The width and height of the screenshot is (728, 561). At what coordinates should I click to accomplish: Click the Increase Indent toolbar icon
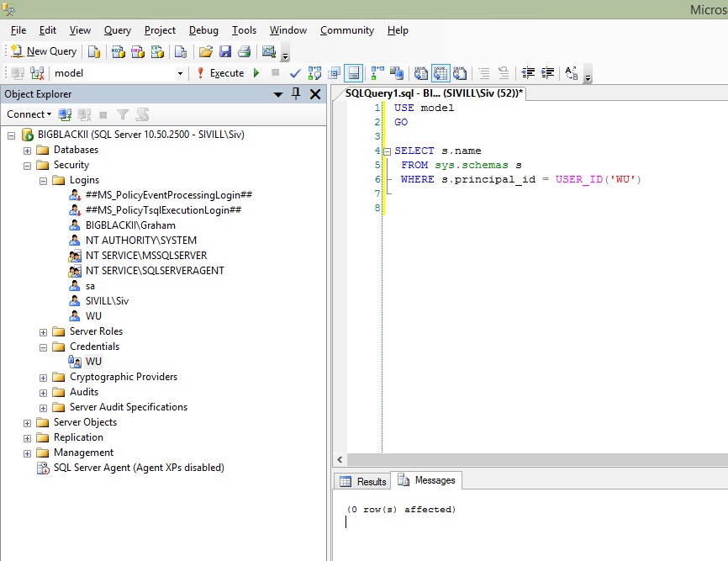point(547,73)
